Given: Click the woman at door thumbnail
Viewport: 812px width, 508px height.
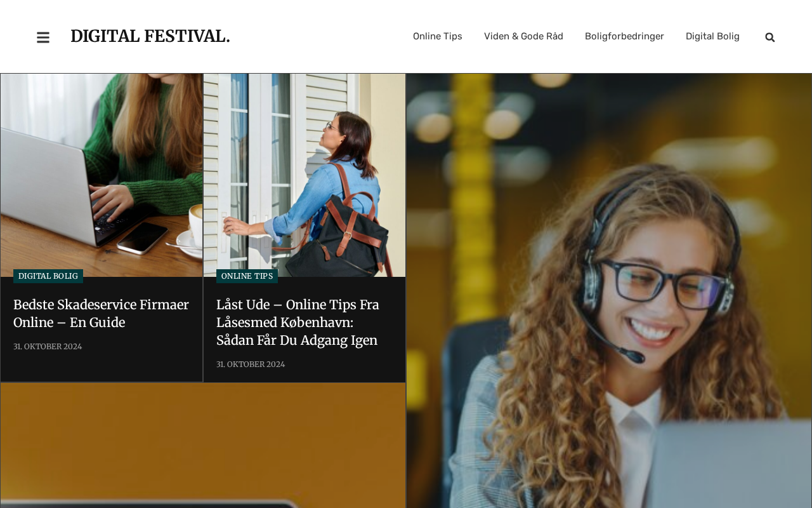Looking at the screenshot, I should click(x=304, y=175).
